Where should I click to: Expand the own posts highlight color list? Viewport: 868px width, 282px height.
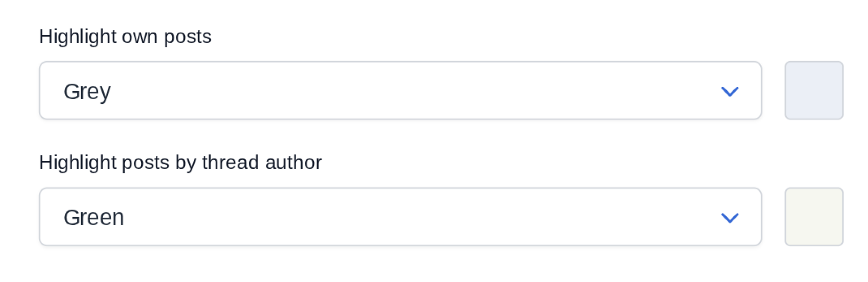(x=400, y=90)
